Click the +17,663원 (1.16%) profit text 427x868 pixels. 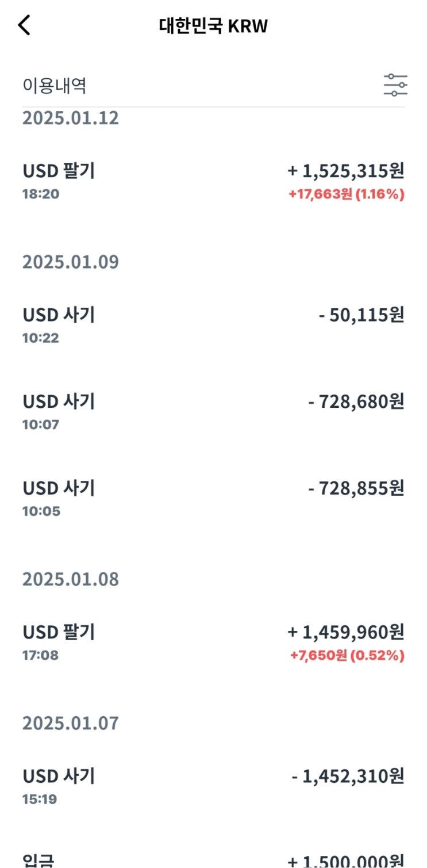coord(346,194)
